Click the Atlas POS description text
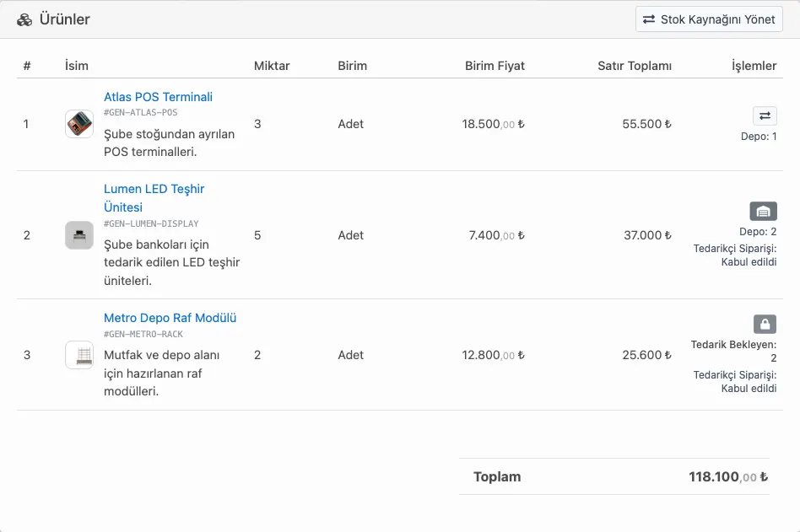The image size is (800, 532). tap(169, 143)
